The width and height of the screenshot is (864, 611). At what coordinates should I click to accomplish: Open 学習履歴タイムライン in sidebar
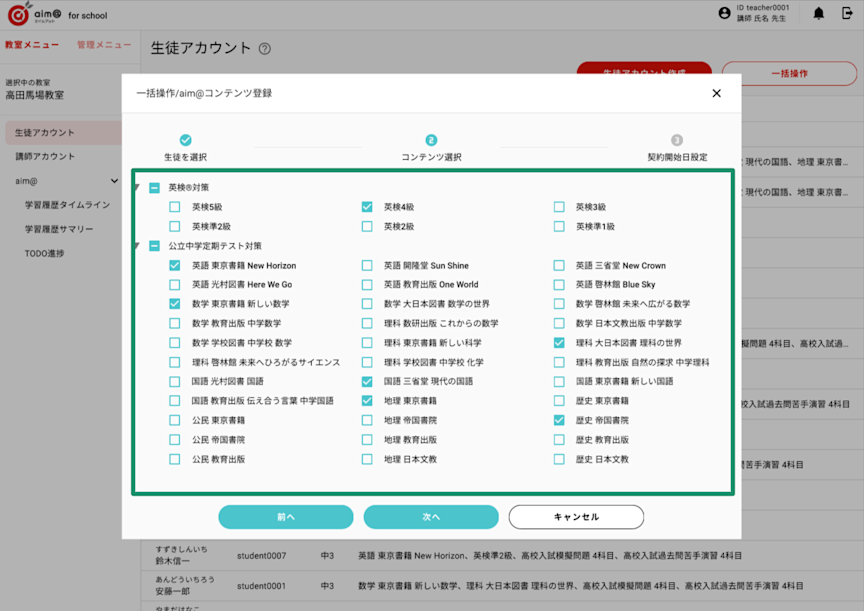[x=67, y=205]
